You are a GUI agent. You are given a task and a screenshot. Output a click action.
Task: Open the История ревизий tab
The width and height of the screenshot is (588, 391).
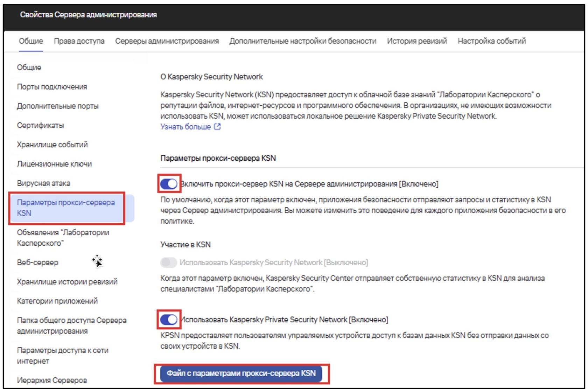[417, 41]
